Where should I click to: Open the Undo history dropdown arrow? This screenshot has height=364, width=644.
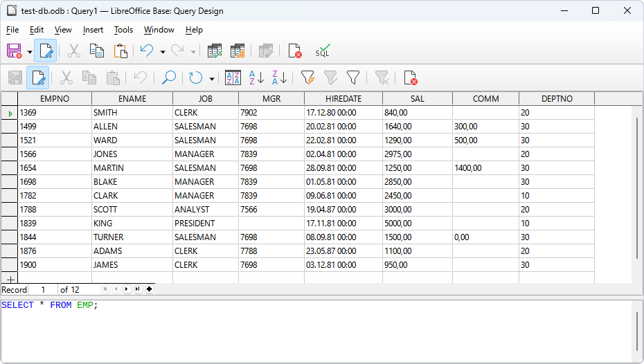[x=162, y=51]
